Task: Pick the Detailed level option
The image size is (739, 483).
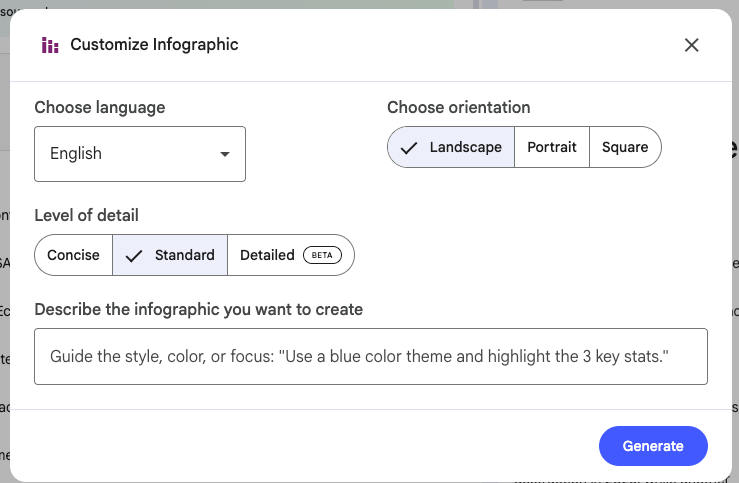Action: coord(268,255)
